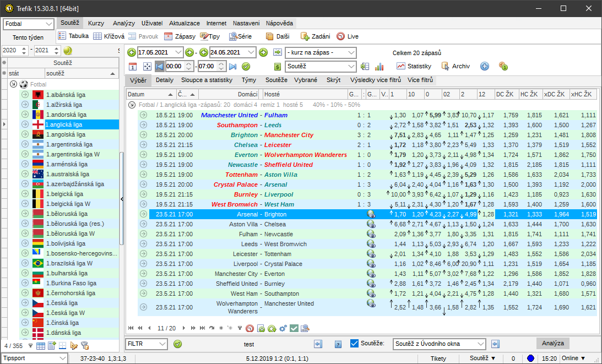Jump to the first record in navigator

[x=131, y=328]
